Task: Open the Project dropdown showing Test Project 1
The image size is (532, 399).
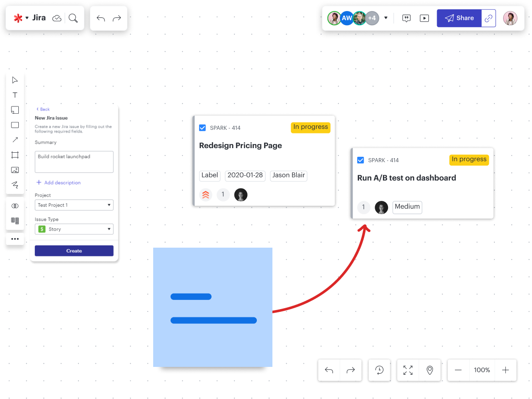Action: [x=74, y=205]
